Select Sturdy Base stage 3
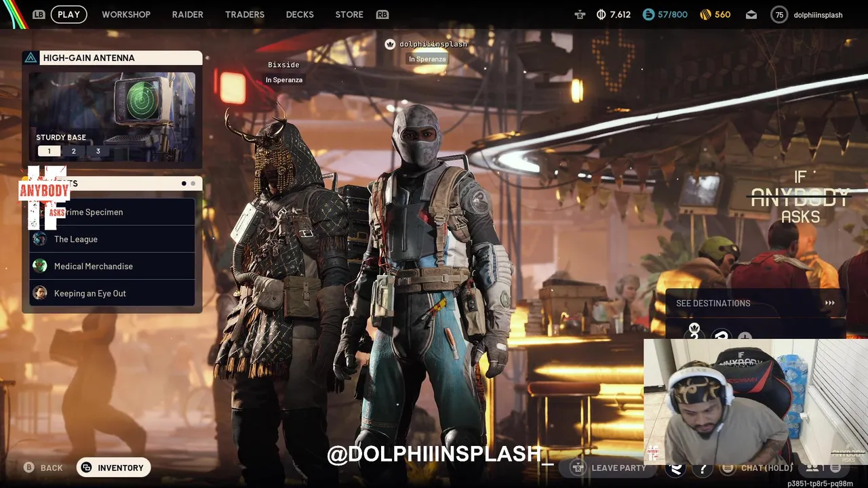 point(98,151)
